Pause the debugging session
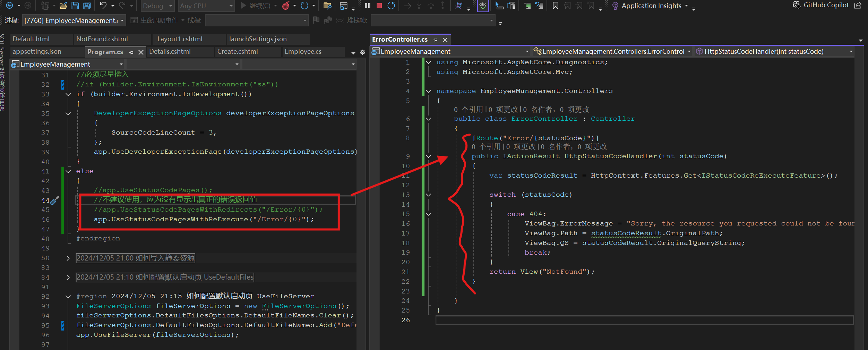This screenshot has height=350, width=868. (x=368, y=6)
